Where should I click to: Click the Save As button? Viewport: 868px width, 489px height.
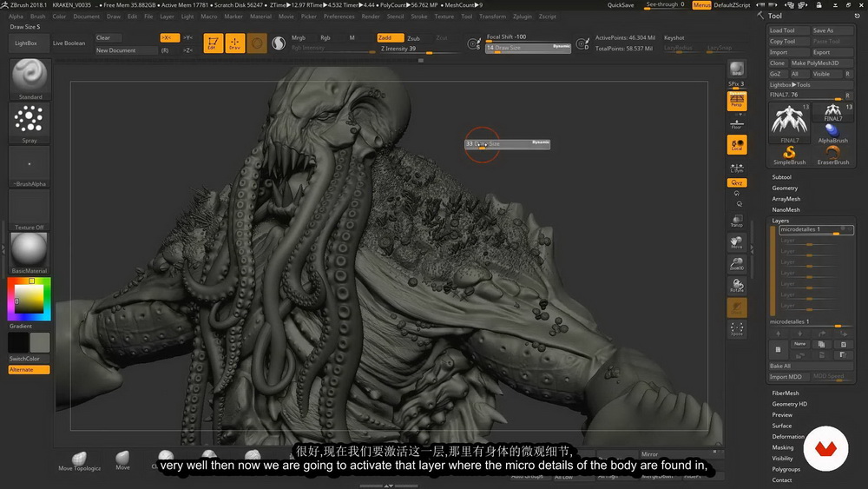coord(832,30)
